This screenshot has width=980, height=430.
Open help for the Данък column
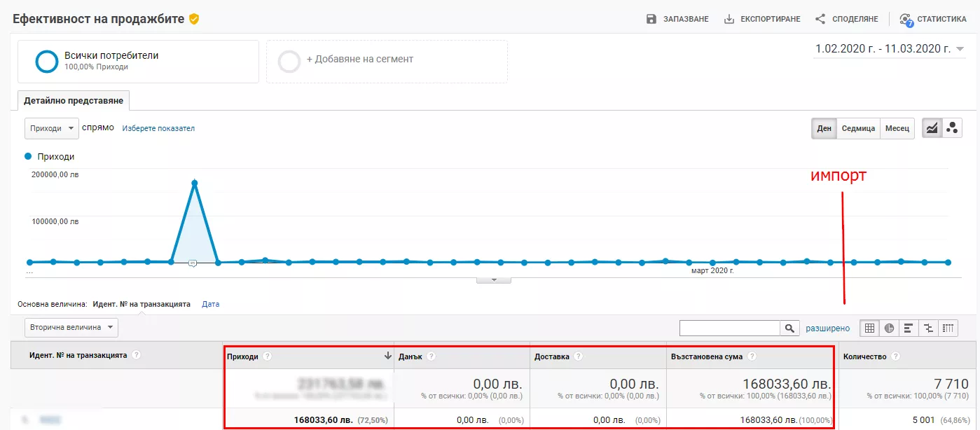[x=432, y=356]
